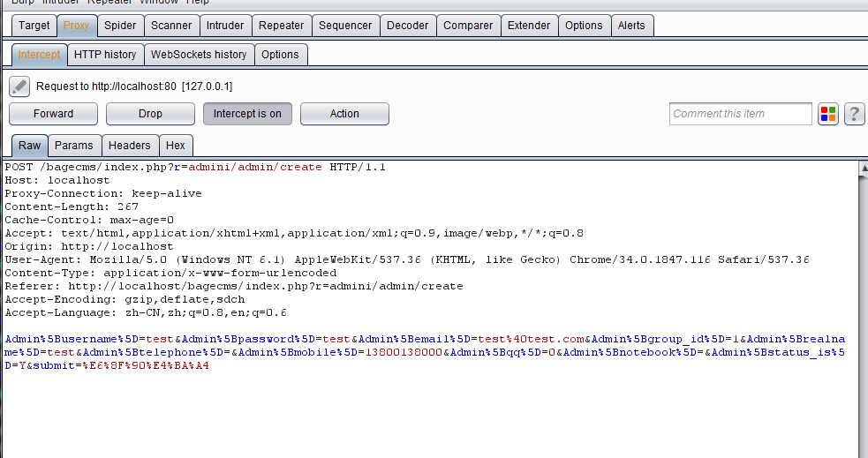868x458 pixels.
Task: Click the pencil edit target icon
Action: pos(19,86)
